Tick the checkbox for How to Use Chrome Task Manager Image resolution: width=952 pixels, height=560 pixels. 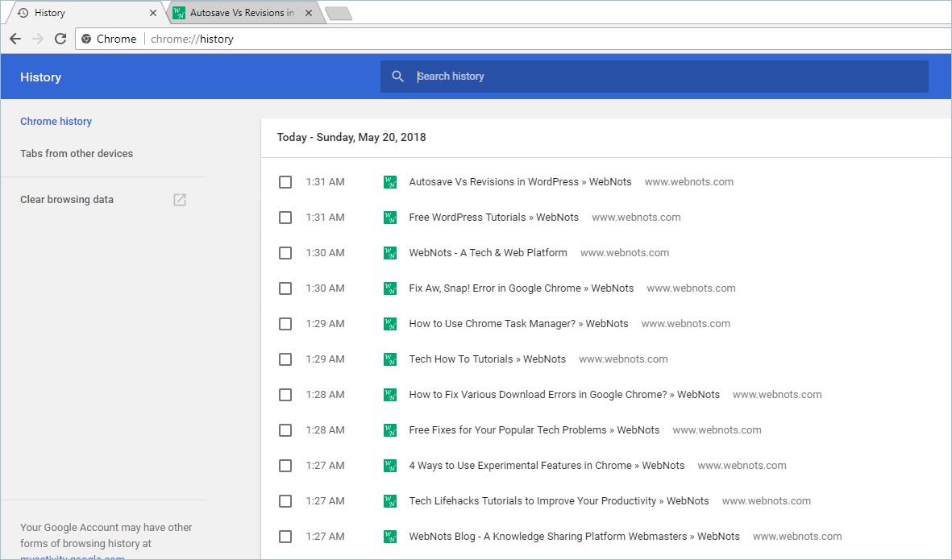(285, 324)
